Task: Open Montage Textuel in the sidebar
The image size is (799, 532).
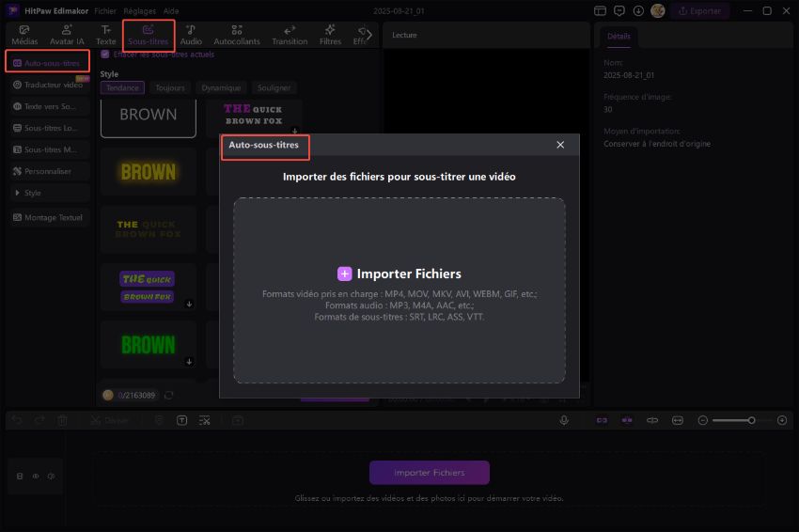Action: pos(50,217)
